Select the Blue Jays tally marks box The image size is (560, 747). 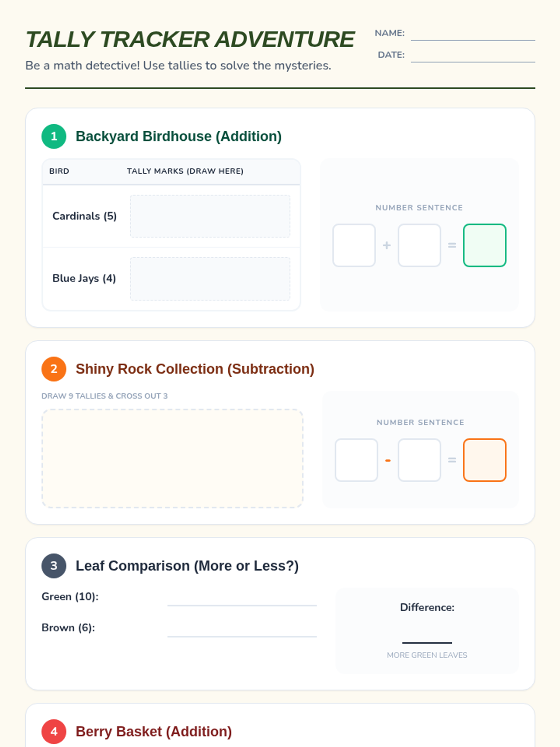pyautogui.click(x=210, y=279)
